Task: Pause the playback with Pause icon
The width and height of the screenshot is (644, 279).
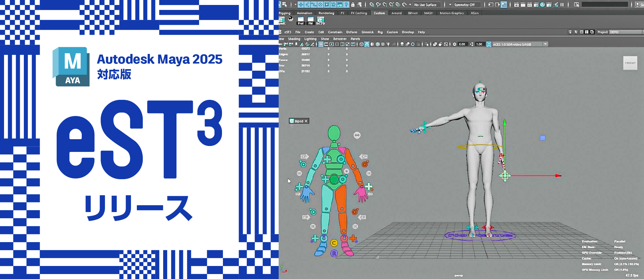Action: (x=562, y=5)
